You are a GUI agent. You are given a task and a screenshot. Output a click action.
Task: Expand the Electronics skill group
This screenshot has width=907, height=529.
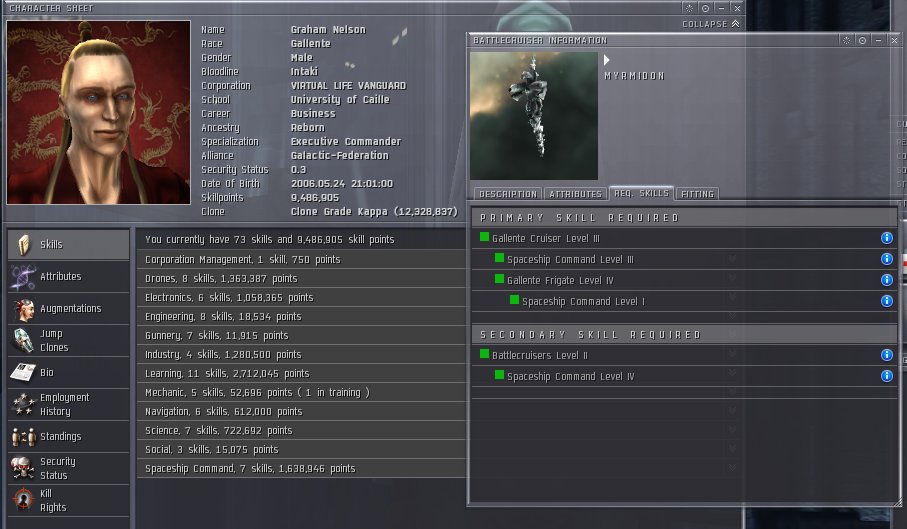click(x=301, y=298)
